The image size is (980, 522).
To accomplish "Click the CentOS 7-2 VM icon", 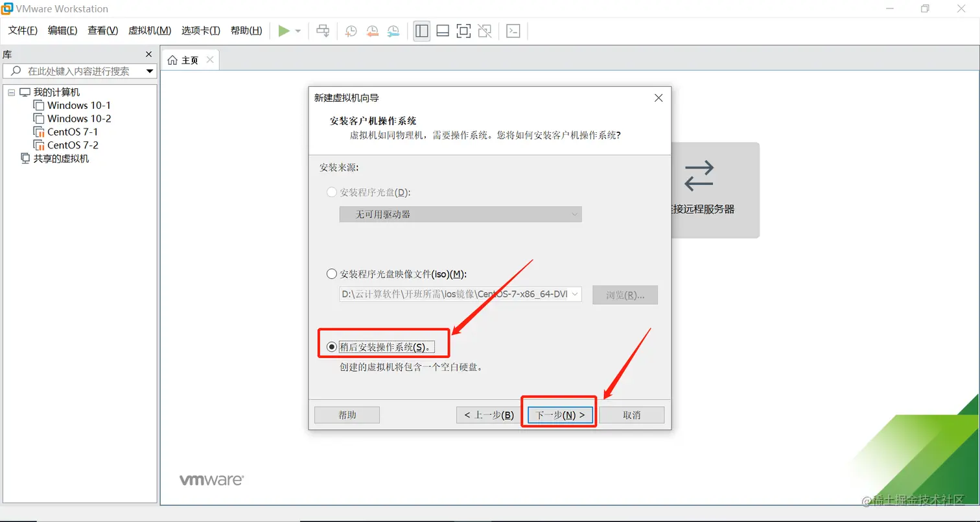I will [x=39, y=145].
